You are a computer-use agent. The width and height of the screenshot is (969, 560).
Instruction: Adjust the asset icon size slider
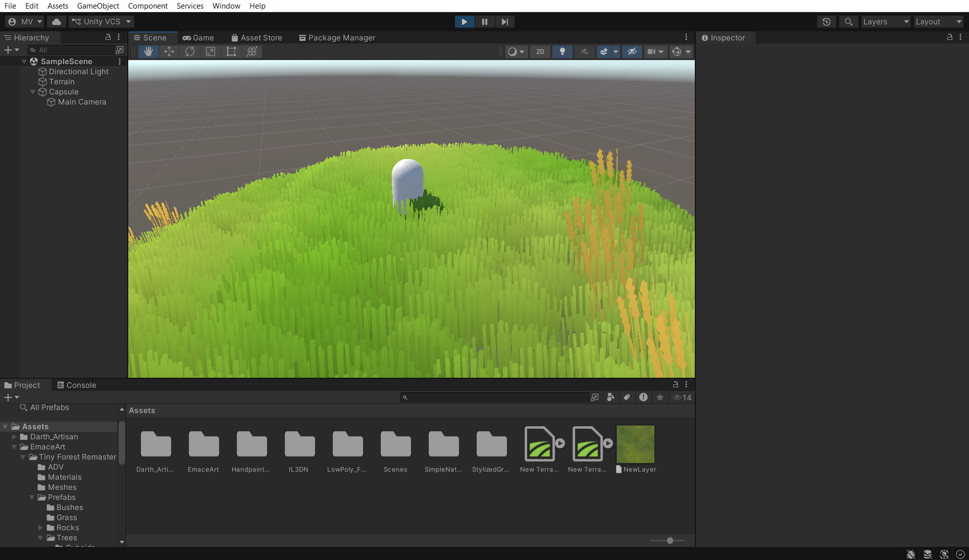tap(670, 541)
